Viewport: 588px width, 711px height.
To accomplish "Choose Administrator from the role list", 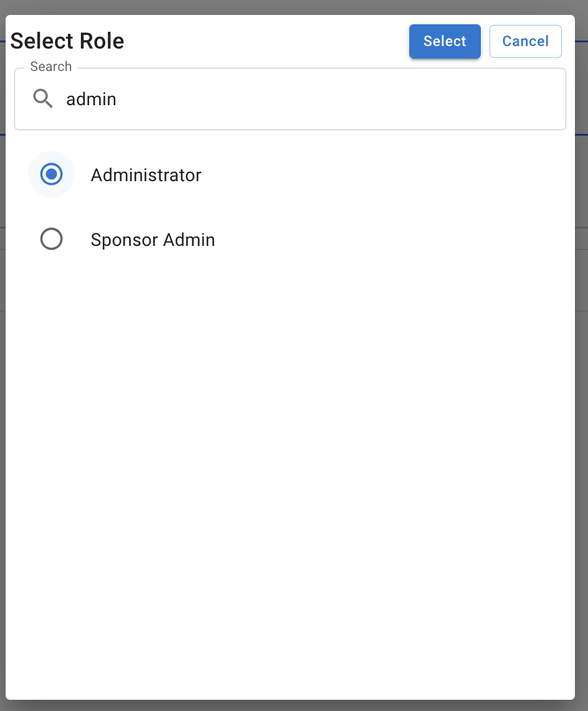I will point(146,175).
